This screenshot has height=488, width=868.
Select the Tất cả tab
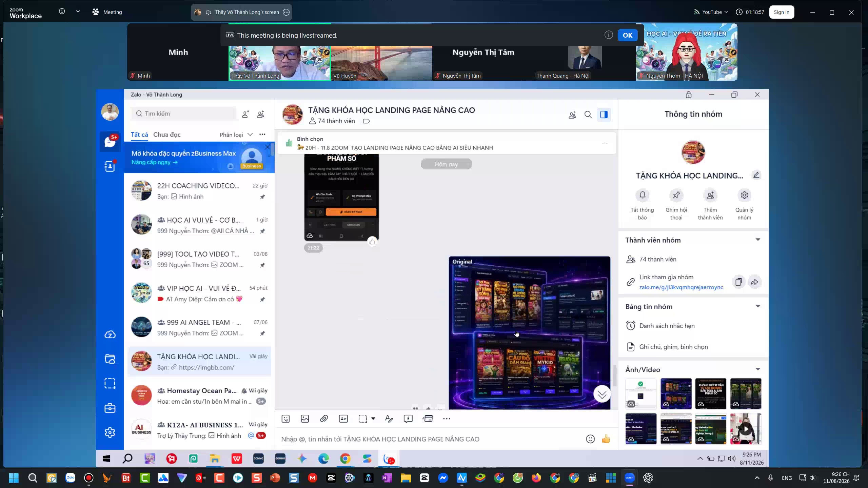click(x=139, y=135)
